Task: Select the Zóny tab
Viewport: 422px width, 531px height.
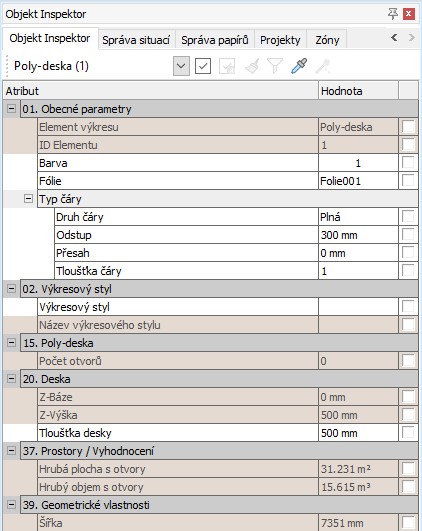Action: tap(327, 40)
